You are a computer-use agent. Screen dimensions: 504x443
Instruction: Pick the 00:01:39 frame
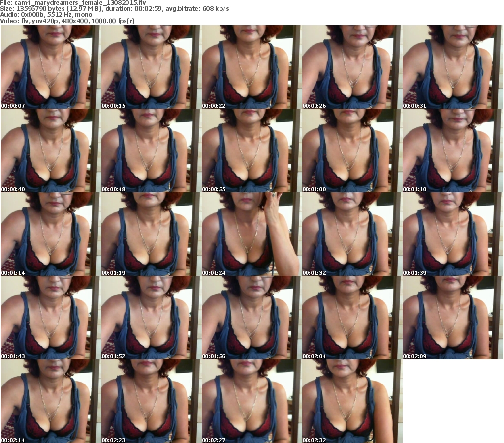coord(452,234)
